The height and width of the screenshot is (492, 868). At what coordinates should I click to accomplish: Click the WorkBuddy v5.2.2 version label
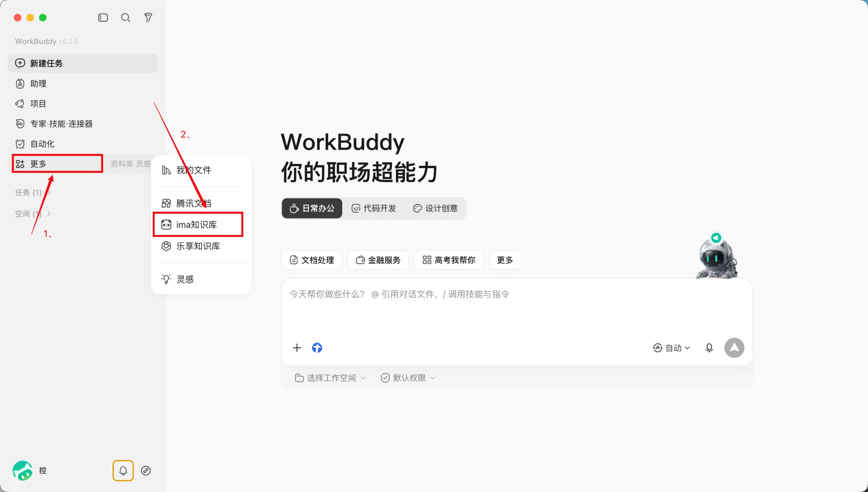pos(47,41)
